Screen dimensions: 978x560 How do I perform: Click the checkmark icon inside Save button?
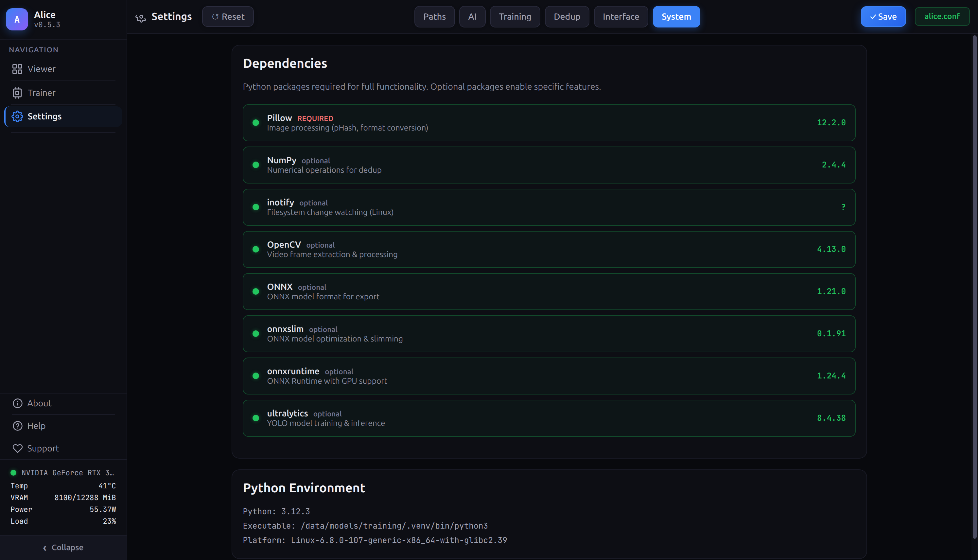click(873, 17)
